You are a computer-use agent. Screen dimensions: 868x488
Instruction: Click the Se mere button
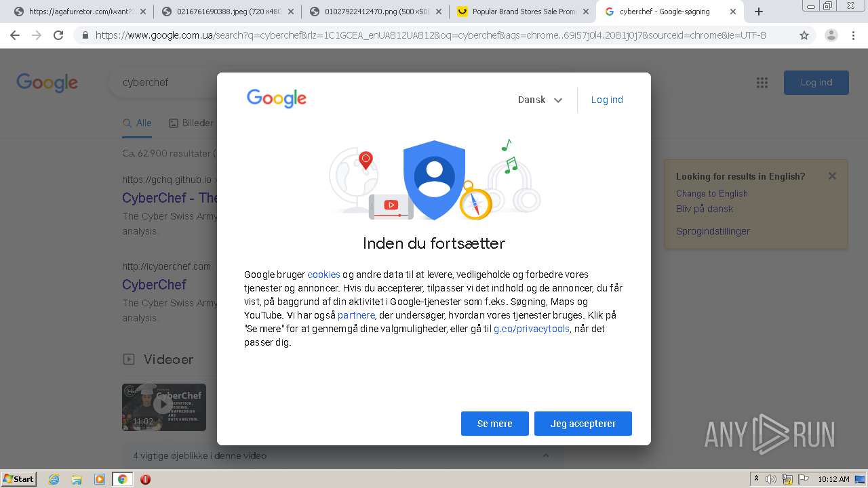tap(495, 424)
